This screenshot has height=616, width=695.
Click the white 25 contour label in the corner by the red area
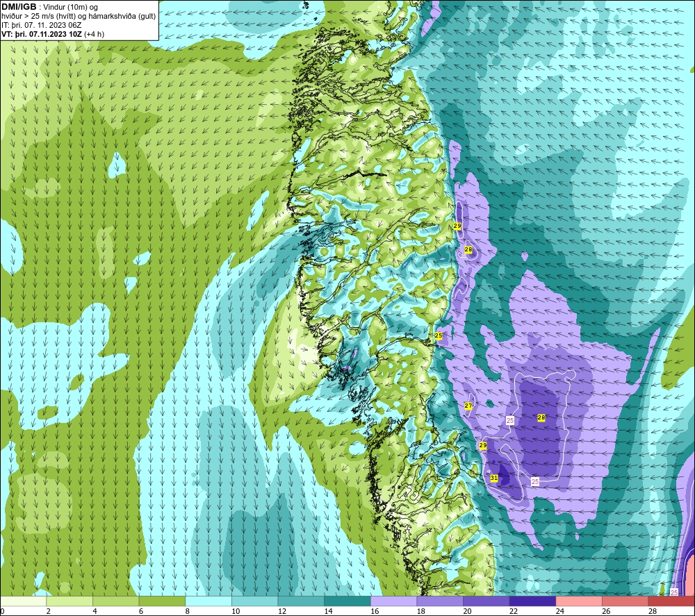click(x=674, y=592)
